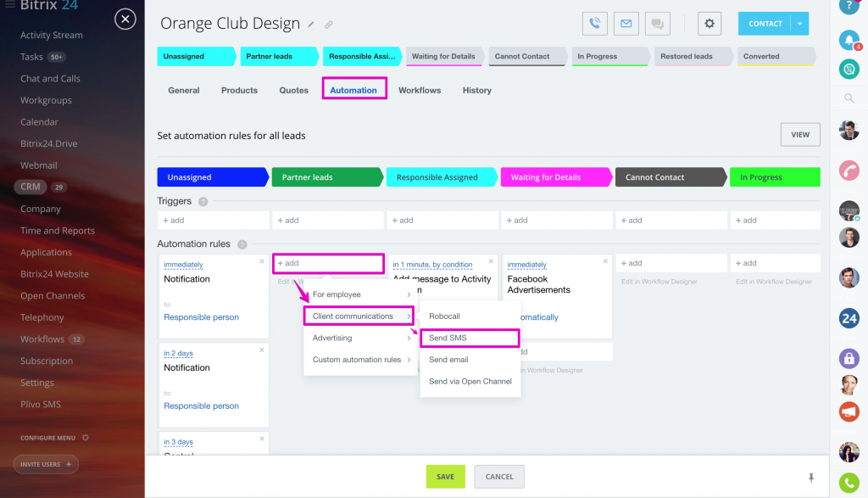Open the help question mark next to Automation rules
The height and width of the screenshot is (498, 868).
pos(242,244)
